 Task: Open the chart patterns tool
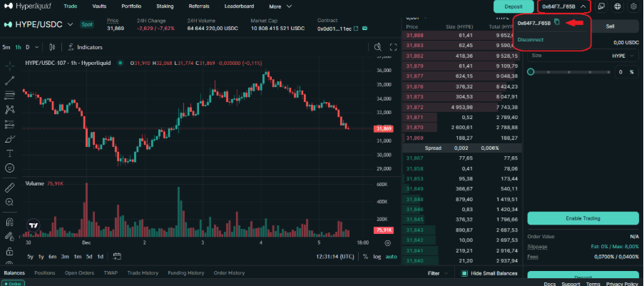point(9,110)
